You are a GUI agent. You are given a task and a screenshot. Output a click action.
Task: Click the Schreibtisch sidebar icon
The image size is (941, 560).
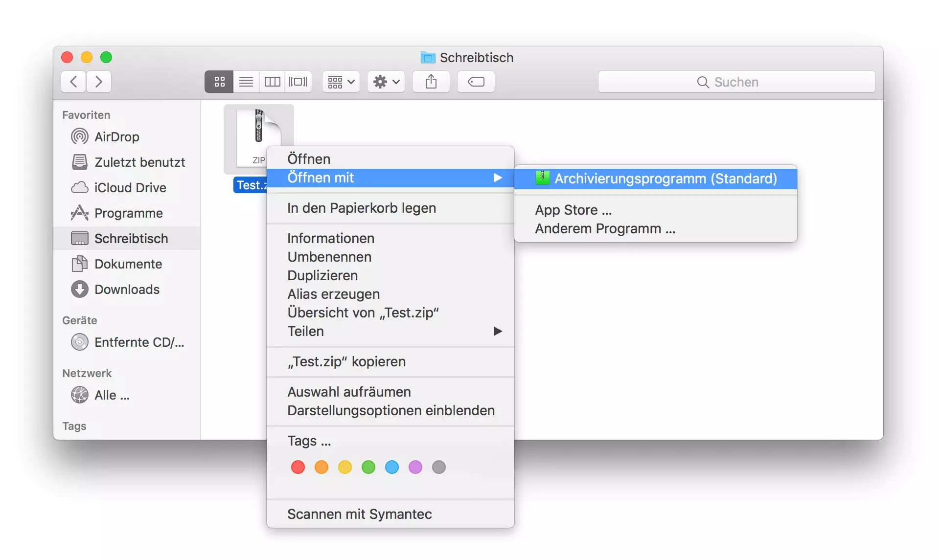tap(80, 238)
